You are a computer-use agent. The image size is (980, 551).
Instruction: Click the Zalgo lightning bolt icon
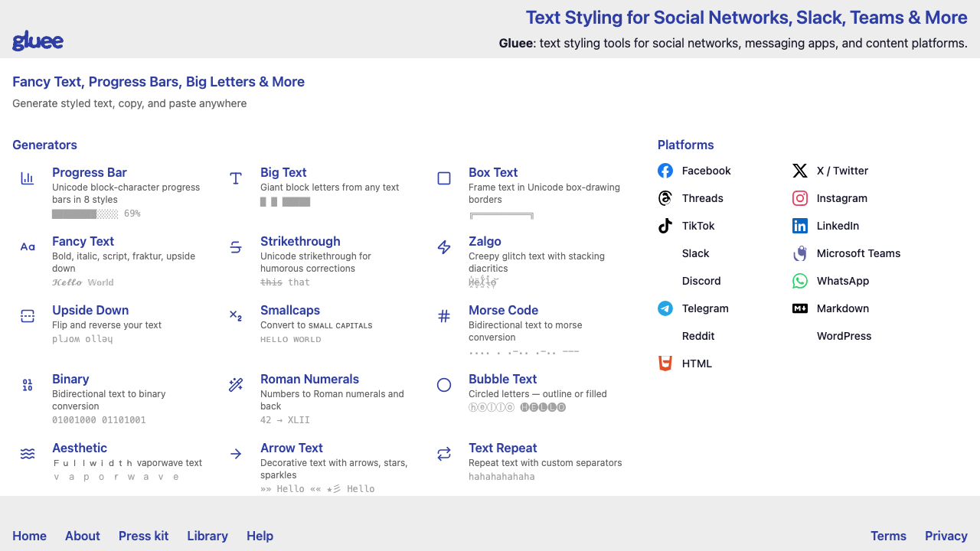[444, 247]
